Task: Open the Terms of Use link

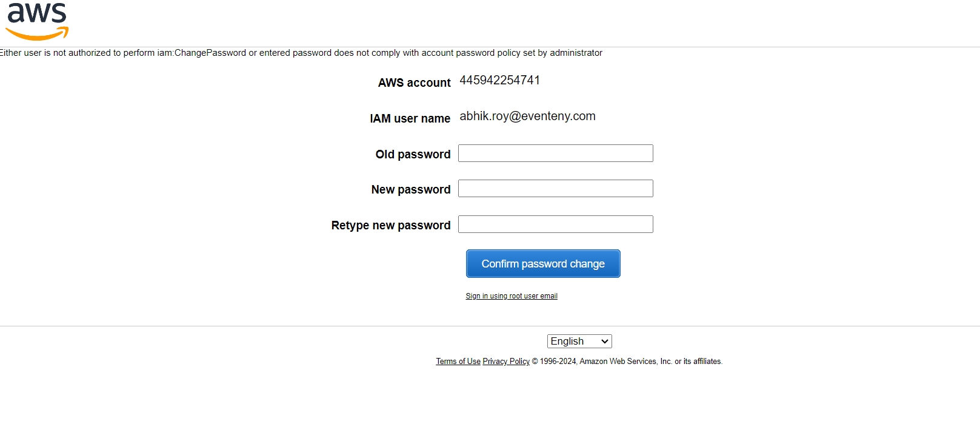Action: tap(458, 362)
